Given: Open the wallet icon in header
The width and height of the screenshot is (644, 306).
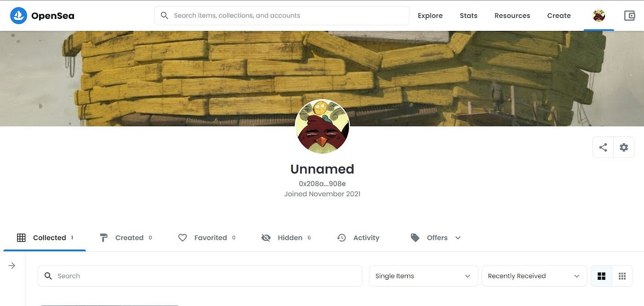Looking at the screenshot, I should click(629, 16).
